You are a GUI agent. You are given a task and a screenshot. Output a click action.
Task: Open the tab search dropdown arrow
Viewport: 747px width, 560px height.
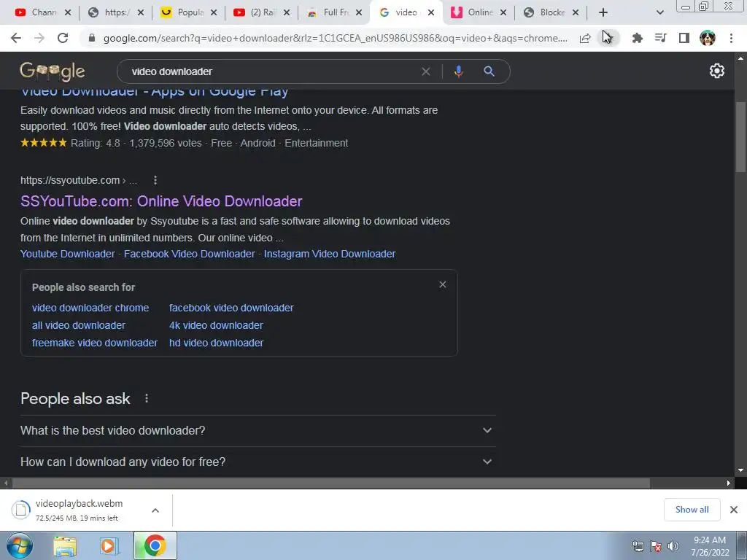coord(659,13)
